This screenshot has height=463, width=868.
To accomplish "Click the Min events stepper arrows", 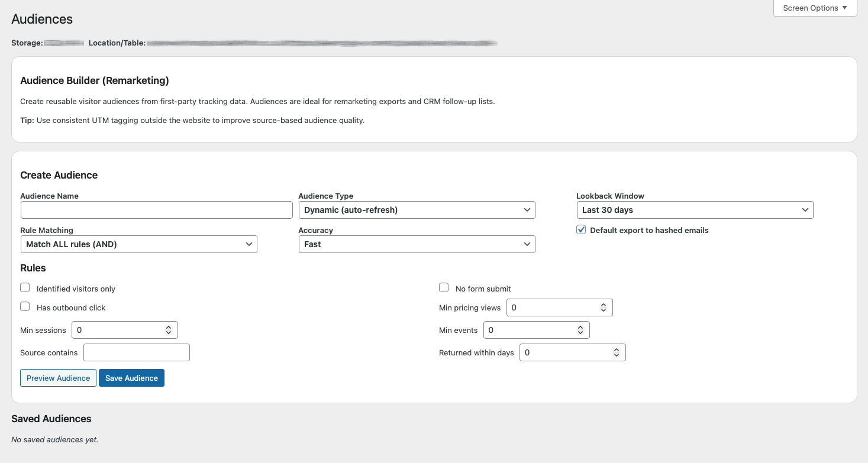I will click(580, 330).
